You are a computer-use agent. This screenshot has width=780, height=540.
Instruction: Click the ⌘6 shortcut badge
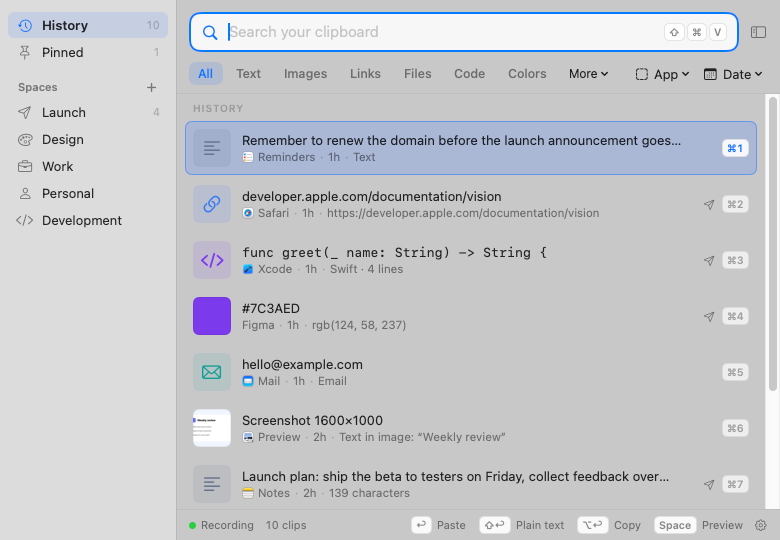pyautogui.click(x=735, y=428)
